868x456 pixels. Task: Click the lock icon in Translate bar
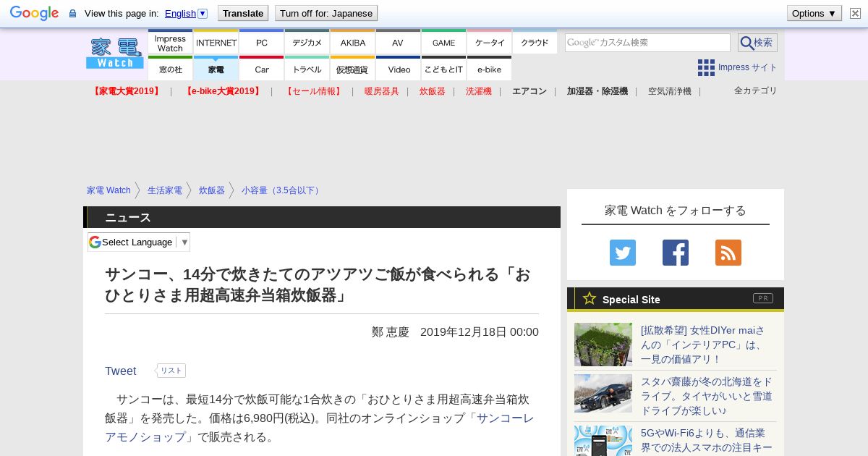click(72, 14)
